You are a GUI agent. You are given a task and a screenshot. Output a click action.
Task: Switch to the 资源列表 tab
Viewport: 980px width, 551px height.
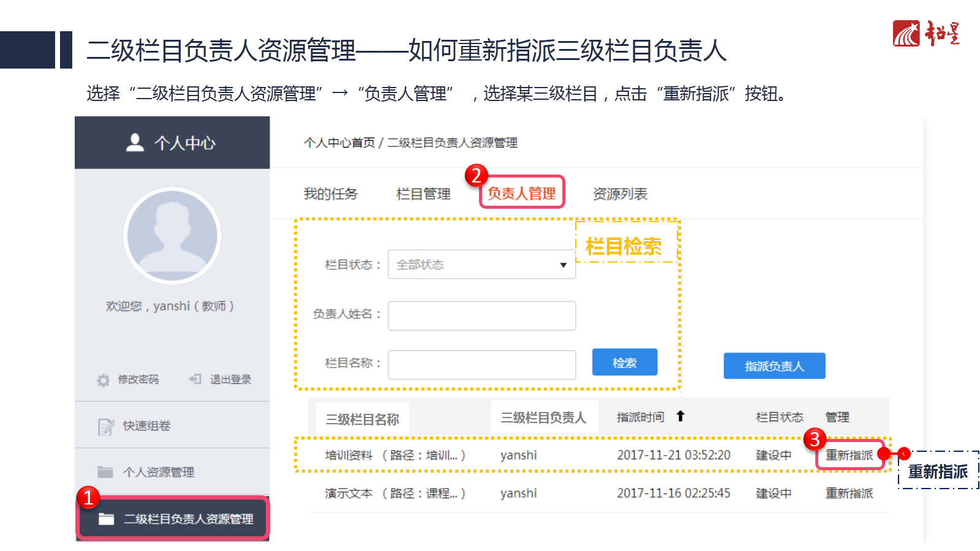[x=620, y=194]
